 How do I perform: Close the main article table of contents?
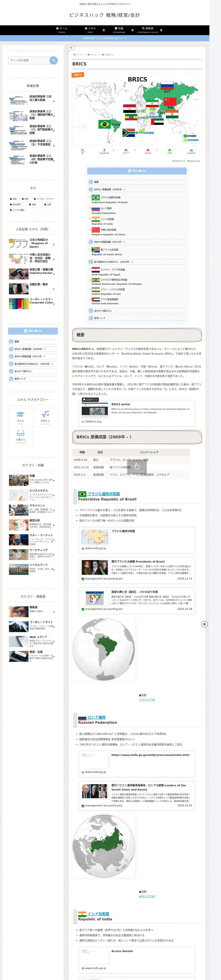(x=137, y=171)
